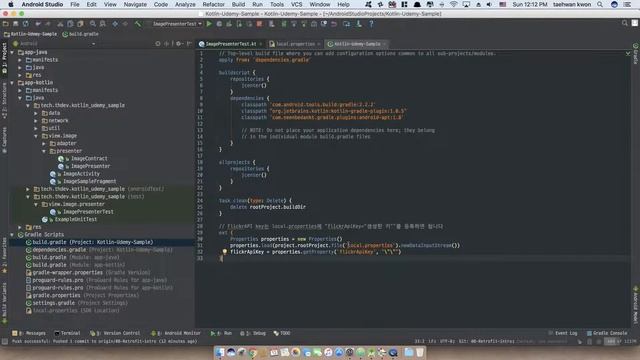The width and height of the screenshot is (640, 360).
Task: Open the ImagePresenterTest run configuration dropdown
Action: click(x=177, y=24)
